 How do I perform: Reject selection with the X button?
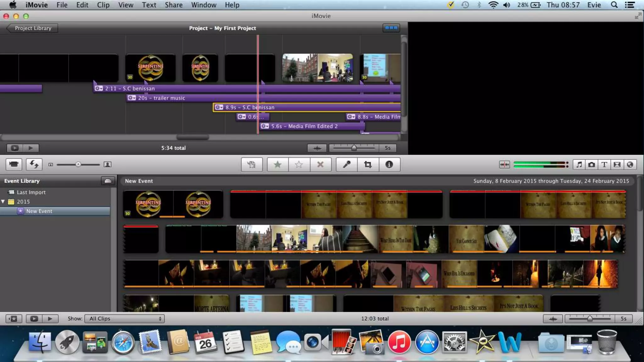click(320, 164)
